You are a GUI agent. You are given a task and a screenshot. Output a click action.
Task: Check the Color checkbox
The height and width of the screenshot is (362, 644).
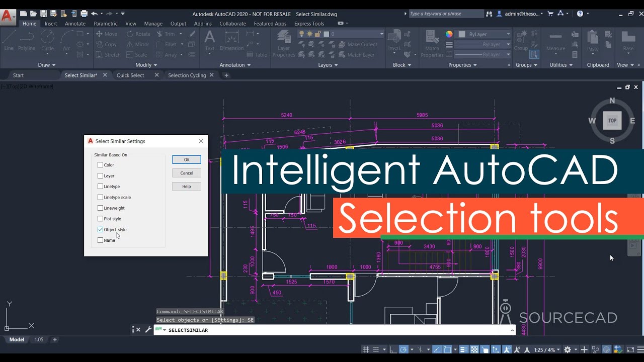pos(100,165)
